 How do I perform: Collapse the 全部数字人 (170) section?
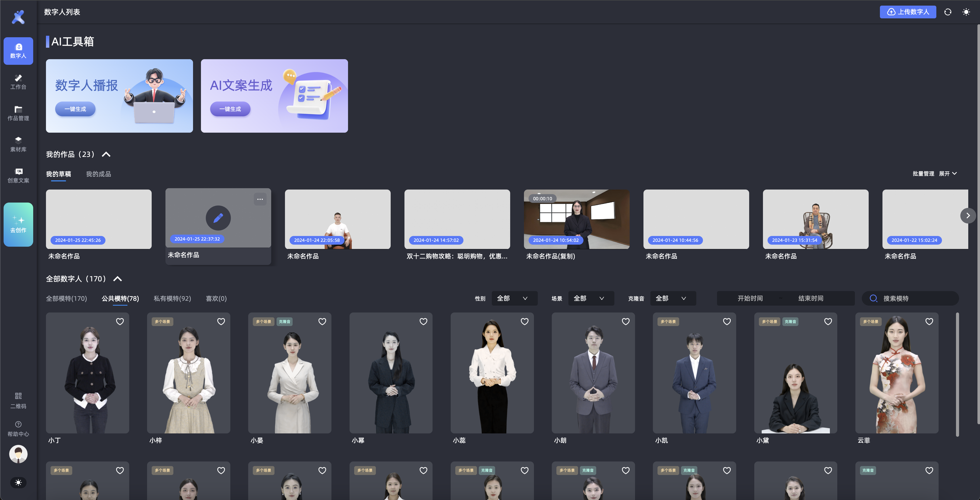point(117,279)
